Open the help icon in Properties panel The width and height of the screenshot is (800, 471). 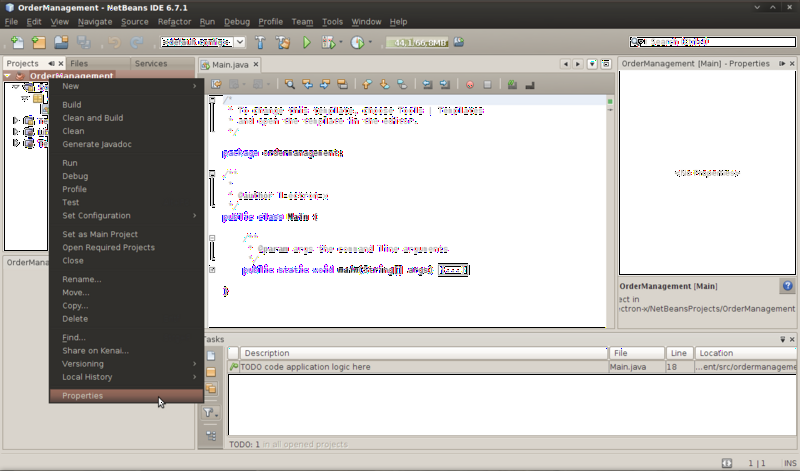[787, 286]
